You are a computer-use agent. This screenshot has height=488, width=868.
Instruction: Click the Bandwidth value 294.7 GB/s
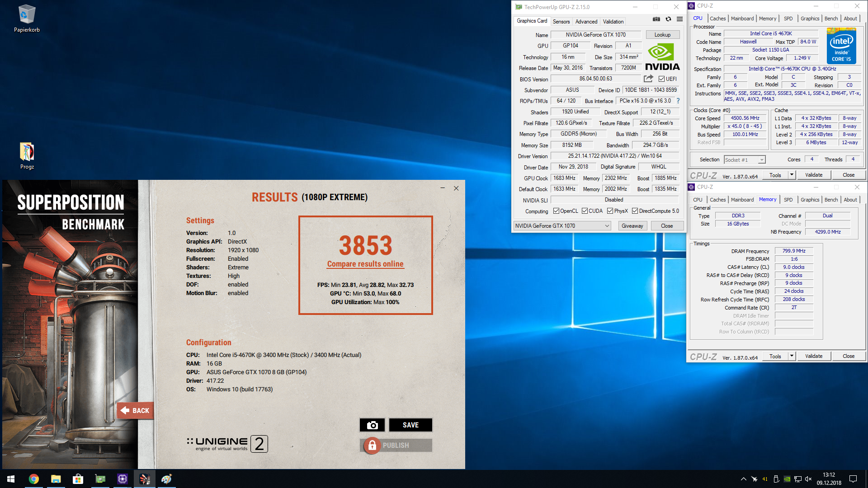[656, 145]
